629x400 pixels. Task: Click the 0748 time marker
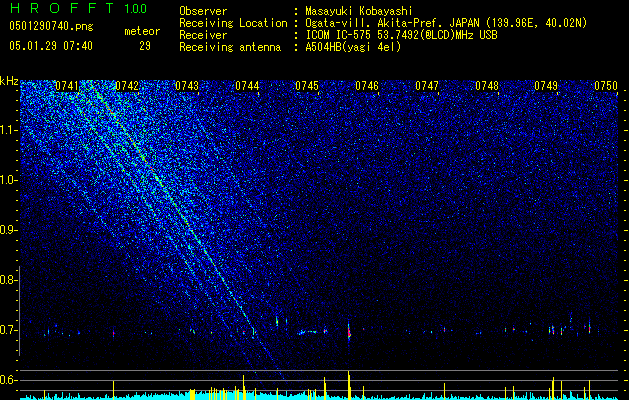point(487,86)
